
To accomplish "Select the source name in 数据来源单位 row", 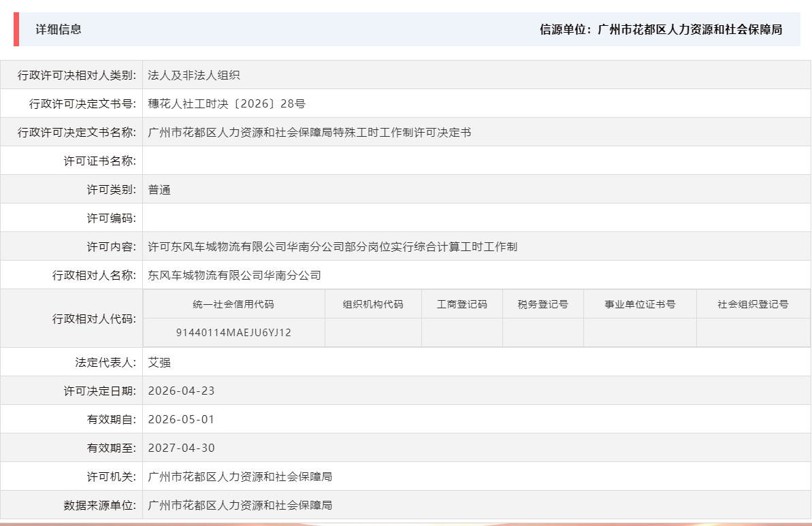I will tap(240, 506).
